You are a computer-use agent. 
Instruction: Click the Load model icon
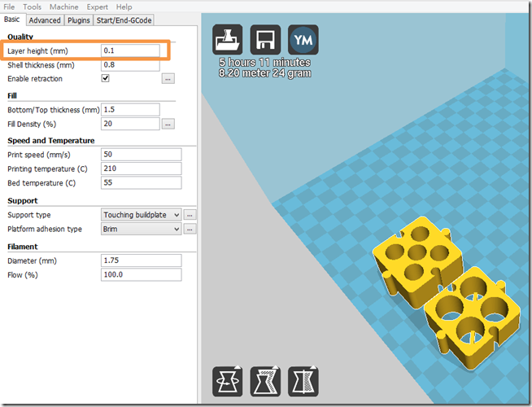pyautogui.click(x=228, y=39)
